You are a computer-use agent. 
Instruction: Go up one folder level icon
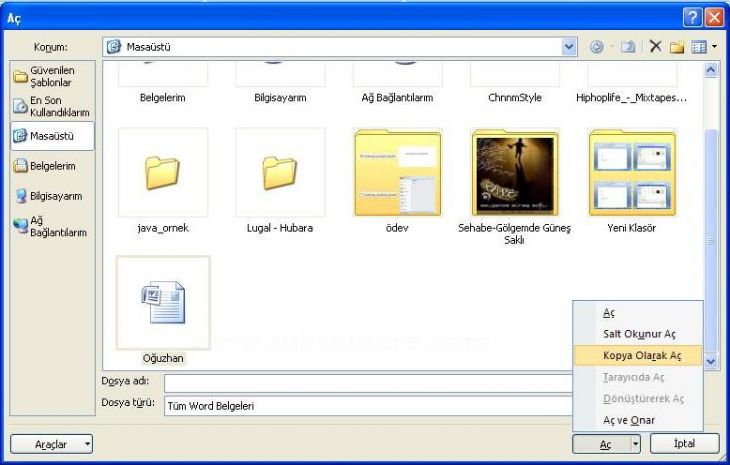[x=628, y=47]
